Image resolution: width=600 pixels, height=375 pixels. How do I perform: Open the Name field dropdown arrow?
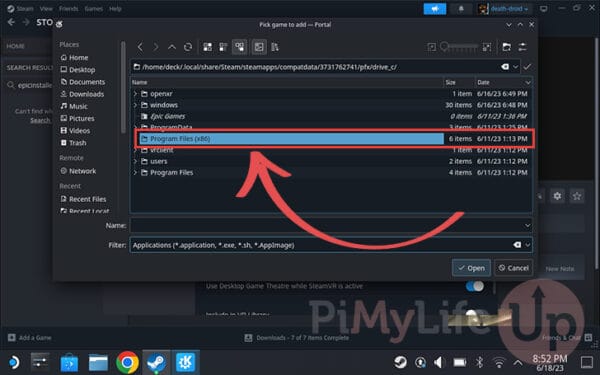[527, 225]
